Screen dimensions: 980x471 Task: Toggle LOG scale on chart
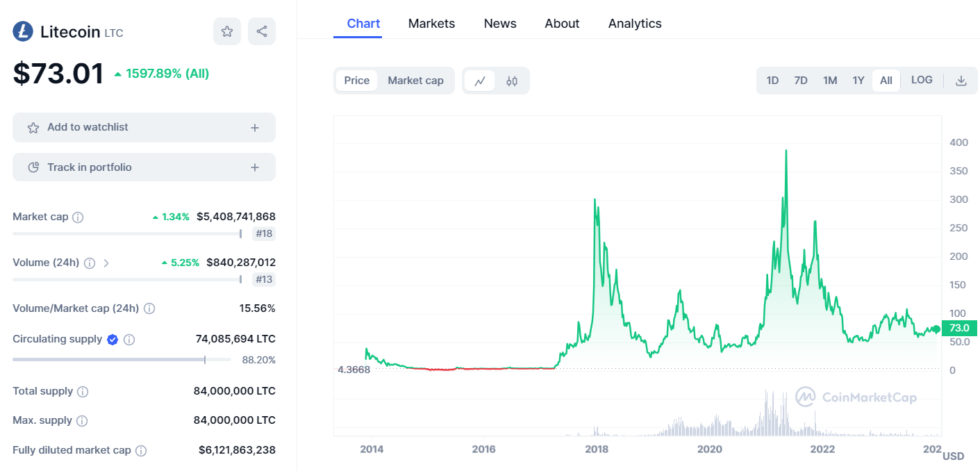point(922,80)
